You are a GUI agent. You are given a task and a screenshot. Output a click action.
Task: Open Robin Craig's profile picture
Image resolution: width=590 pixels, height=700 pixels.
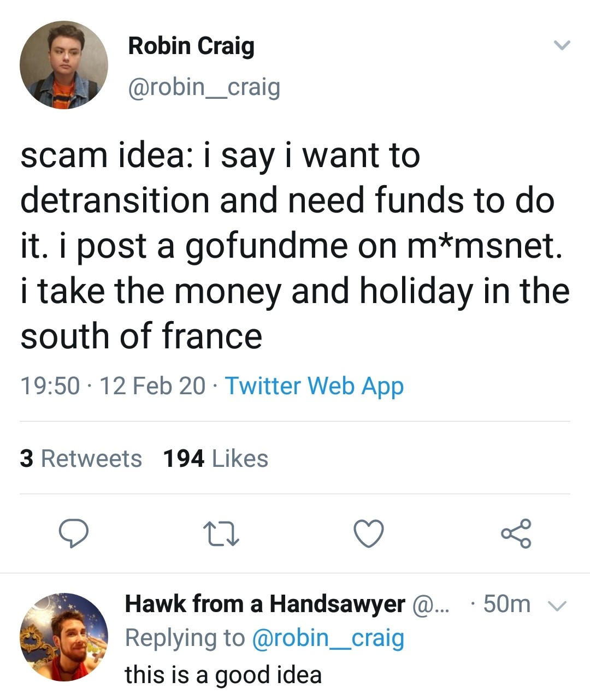(64, 65)
